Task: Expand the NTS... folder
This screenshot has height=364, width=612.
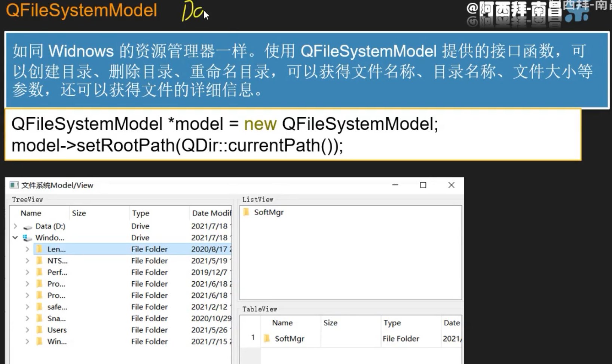Action: (27, 261)
